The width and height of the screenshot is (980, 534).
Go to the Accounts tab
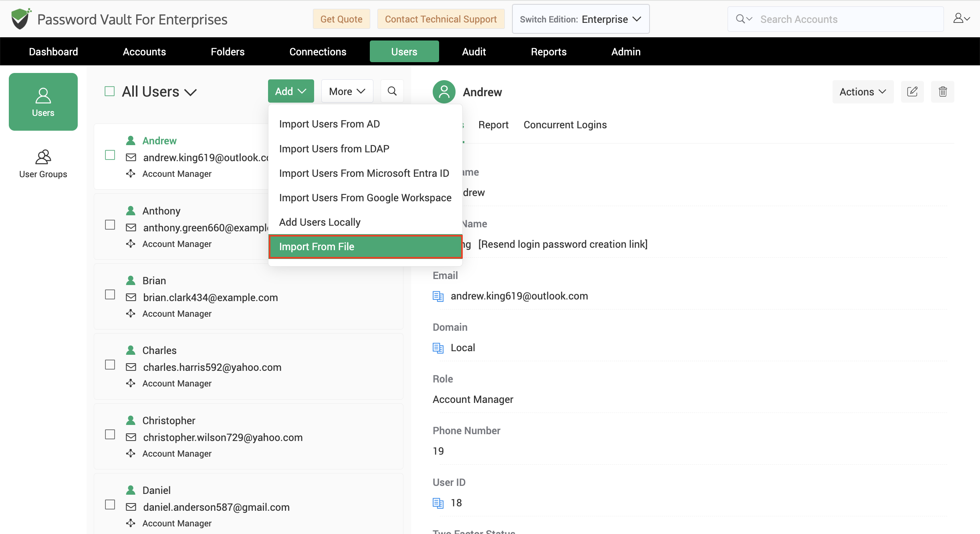(x=144, y=52)
